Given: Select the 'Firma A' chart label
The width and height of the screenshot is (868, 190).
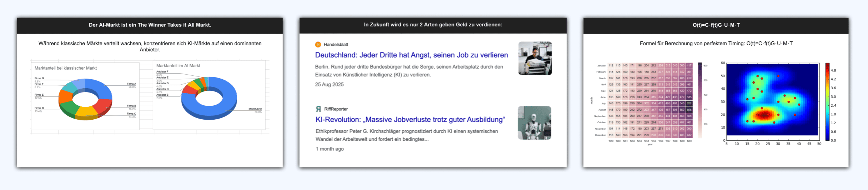Looking at the screenshot, I should coord(131,84).
